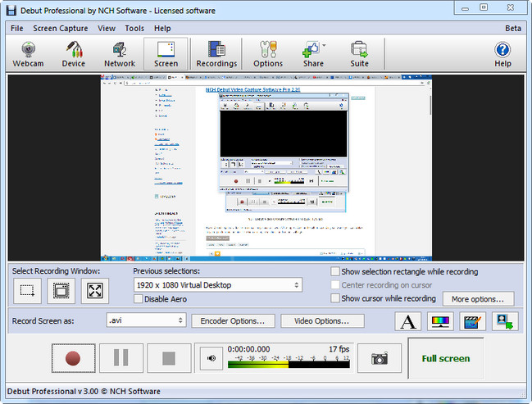Stop the recording

tap(169, 358)
